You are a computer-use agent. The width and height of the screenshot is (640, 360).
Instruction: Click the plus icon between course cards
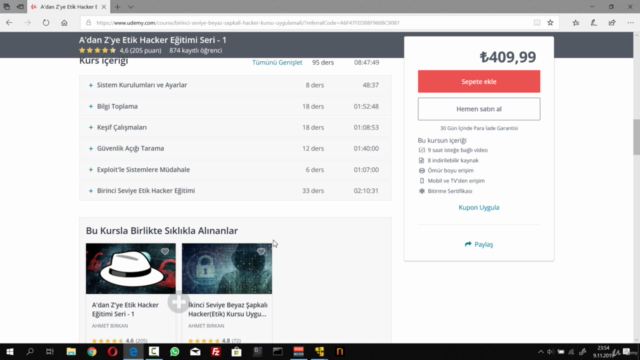tap(178, 302)
